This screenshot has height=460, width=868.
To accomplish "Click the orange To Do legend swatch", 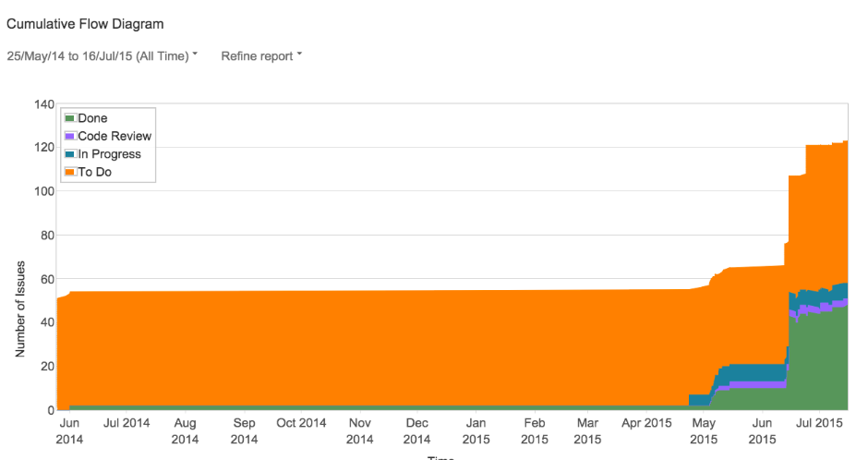I will coord(70,172).
